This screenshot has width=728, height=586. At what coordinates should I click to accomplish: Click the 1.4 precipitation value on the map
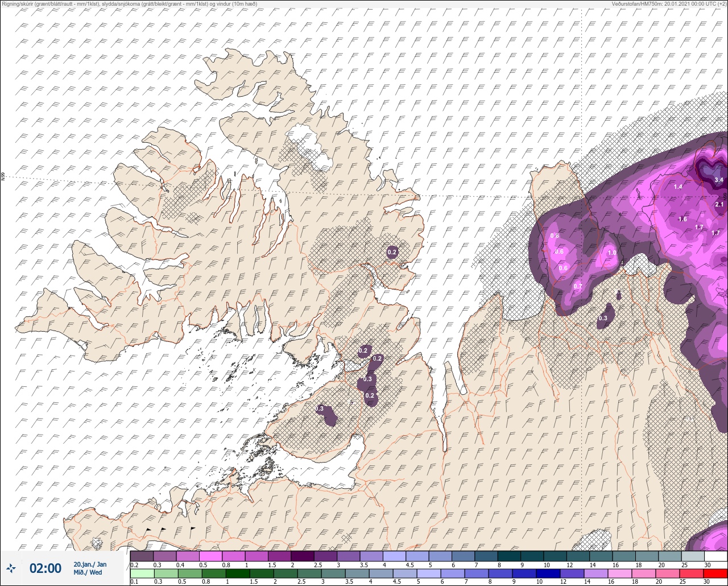pyautogui.click(x=678, y=187)
